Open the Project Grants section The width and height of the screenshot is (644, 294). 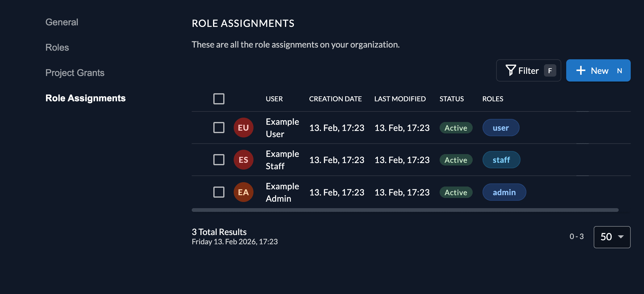[75, 73]
